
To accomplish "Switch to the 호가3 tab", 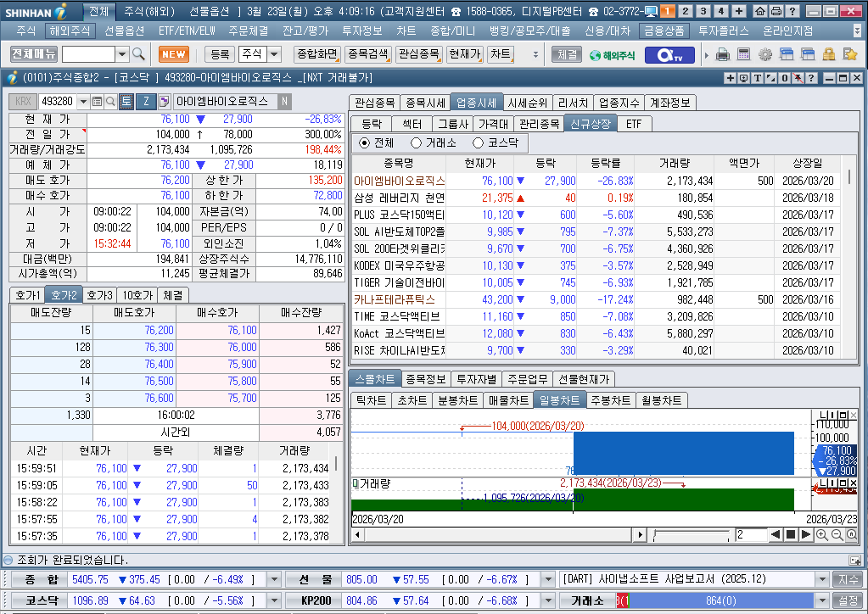I will click(x=99, y=295).
